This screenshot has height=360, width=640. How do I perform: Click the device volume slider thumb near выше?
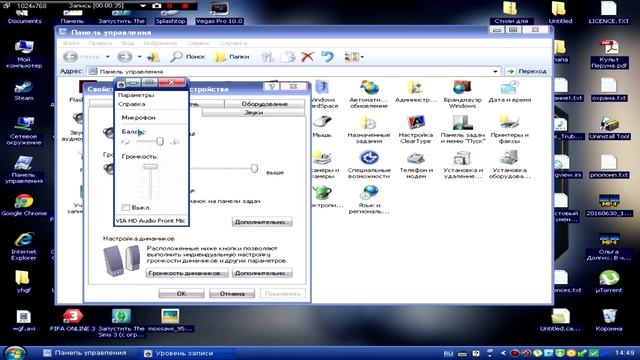point(254,168)
